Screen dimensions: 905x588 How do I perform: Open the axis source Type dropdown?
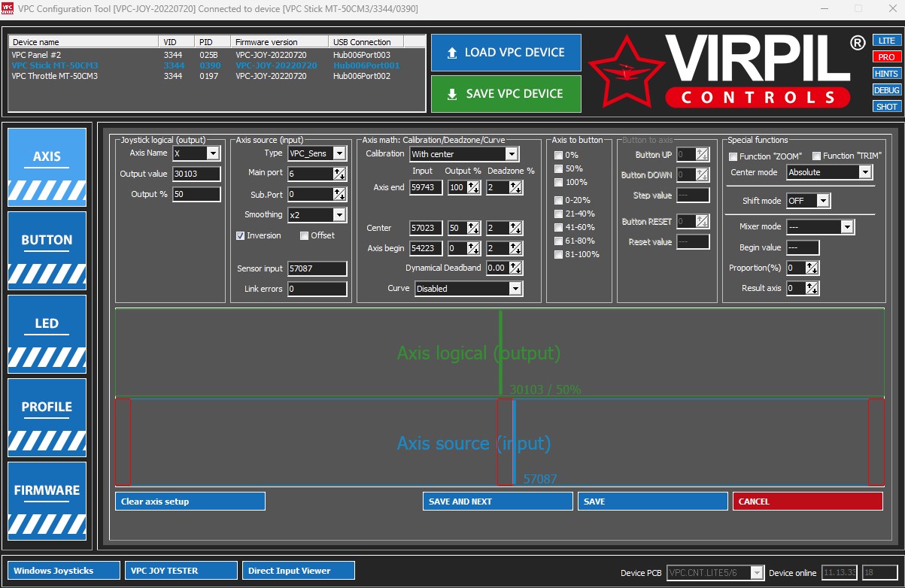(x=339, y=153)
